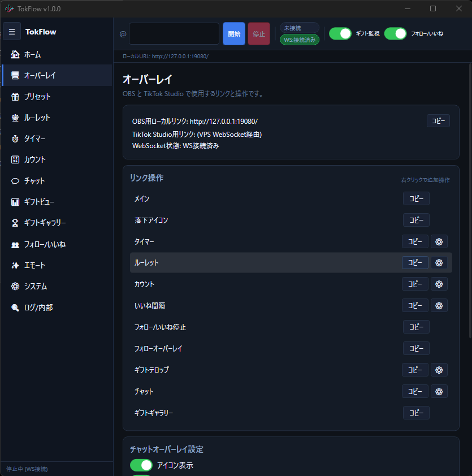Click the ルーレット roulette wheel icon in sidebar
Viewport: 472px width, 476px height.
pyautogui.click(x=15, y=118)
